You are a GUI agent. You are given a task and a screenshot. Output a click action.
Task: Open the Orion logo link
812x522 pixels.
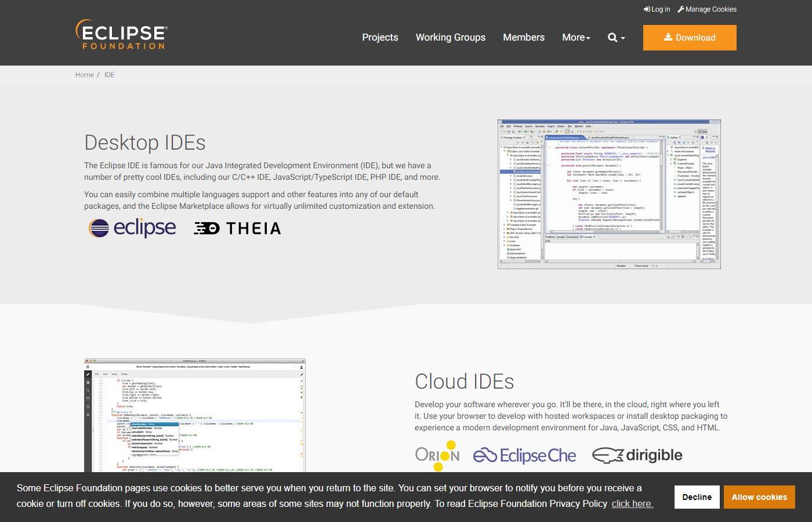[437, 455]
